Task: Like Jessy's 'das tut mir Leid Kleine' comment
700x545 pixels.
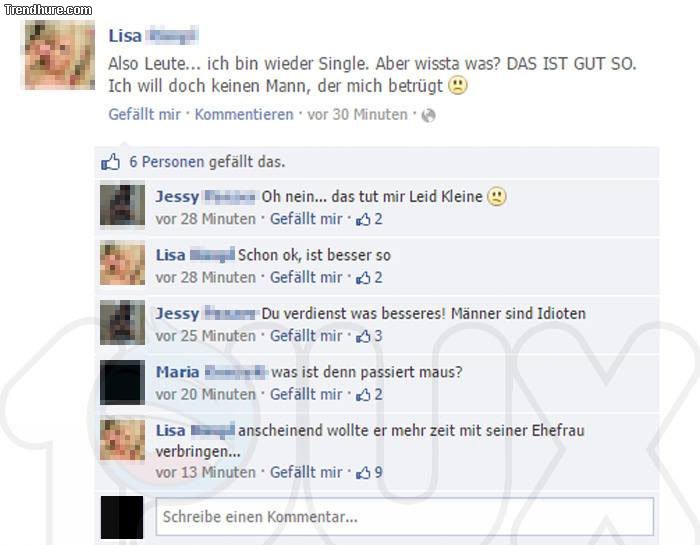Action: click(x=306, y=219)
